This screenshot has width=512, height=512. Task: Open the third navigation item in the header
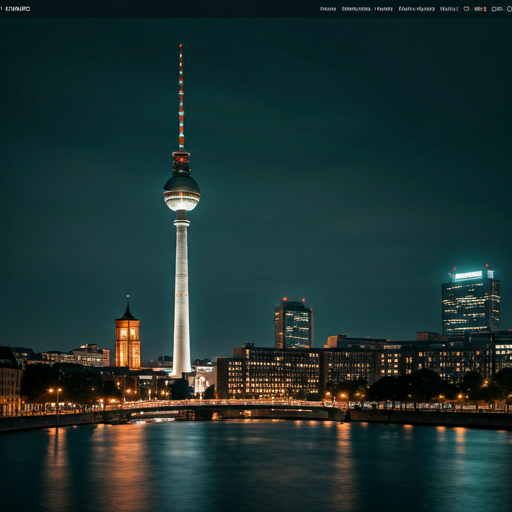[384, 9]
